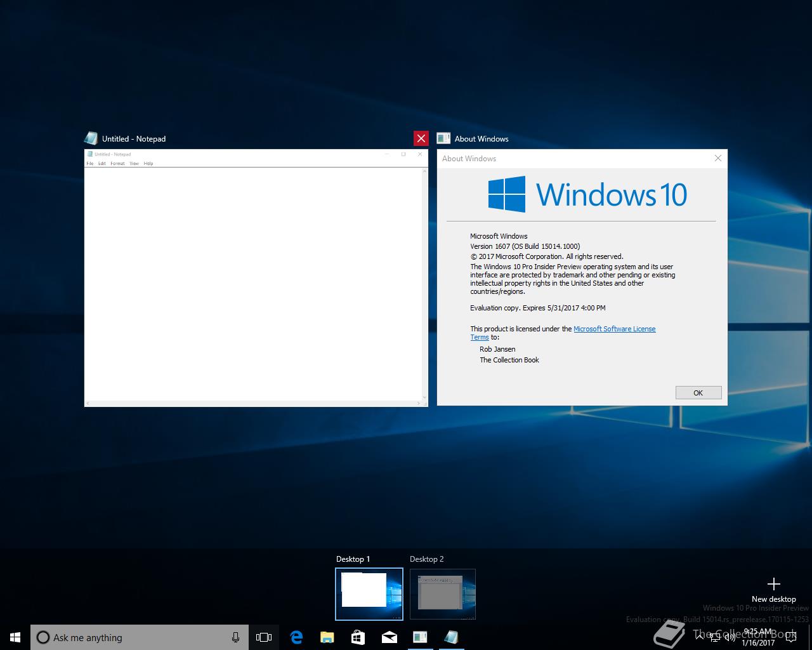Click the Task View taskbar button

click(x=264, y=637)
